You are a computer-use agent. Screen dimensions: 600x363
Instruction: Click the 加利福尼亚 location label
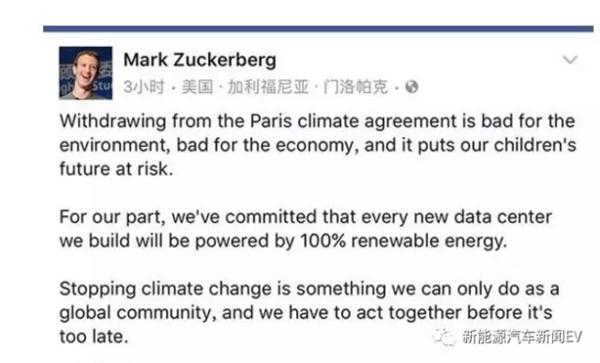point(268,87)
